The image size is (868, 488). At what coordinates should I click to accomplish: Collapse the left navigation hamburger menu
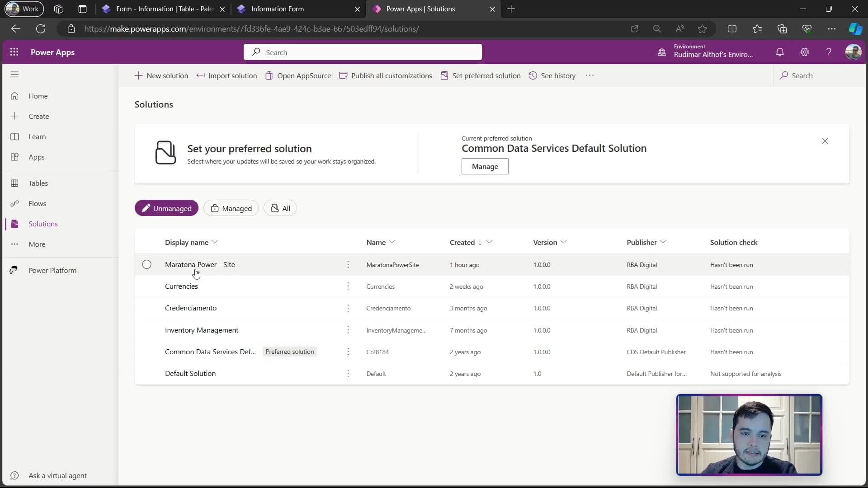click(14, 75)
